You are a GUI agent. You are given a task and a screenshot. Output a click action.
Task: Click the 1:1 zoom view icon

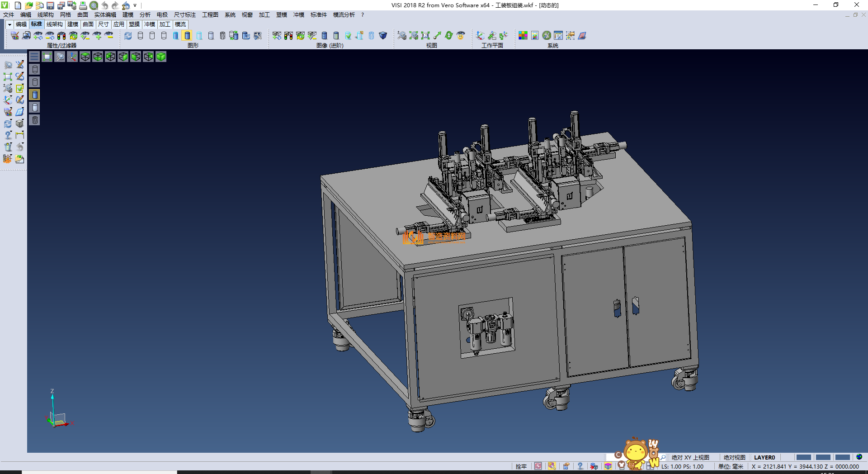[x=425, y=36]
